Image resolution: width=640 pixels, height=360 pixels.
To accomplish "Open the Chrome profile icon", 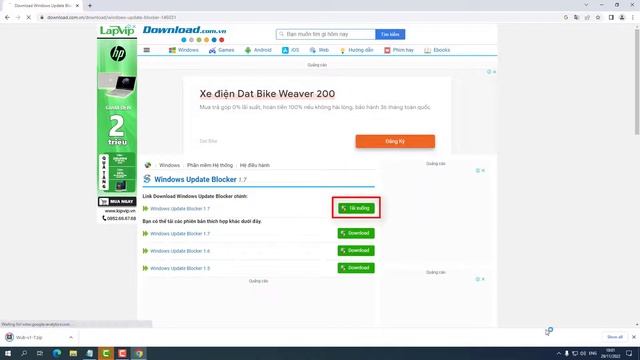I will tap(622, 18).
